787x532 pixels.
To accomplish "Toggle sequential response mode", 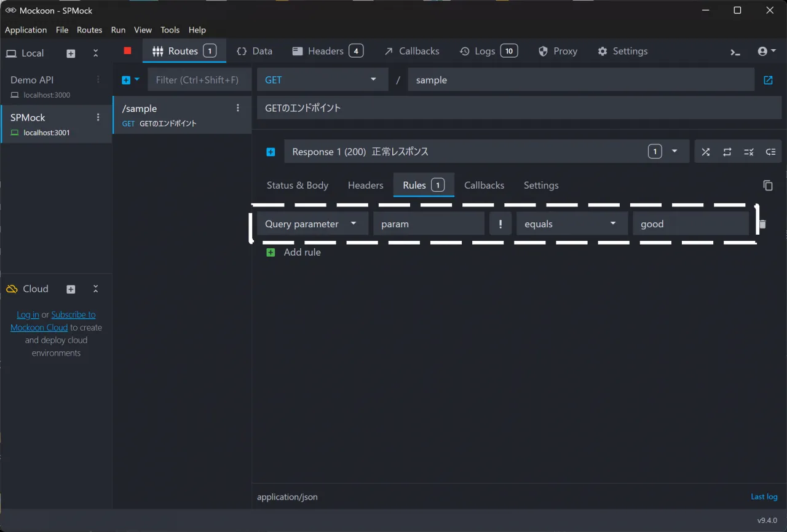I will (x=727, y=152).
